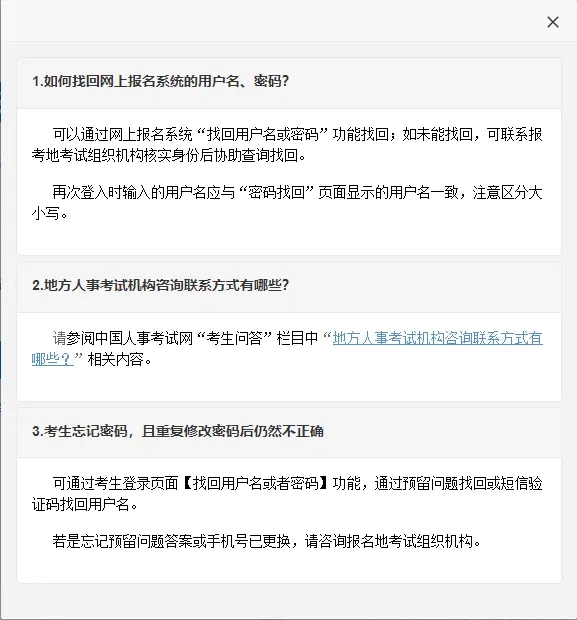Image resolution: width=577 pixels, height=620 pixels.
Task: Click the quoted phrase 密码找回
Action: click(276, 193)
